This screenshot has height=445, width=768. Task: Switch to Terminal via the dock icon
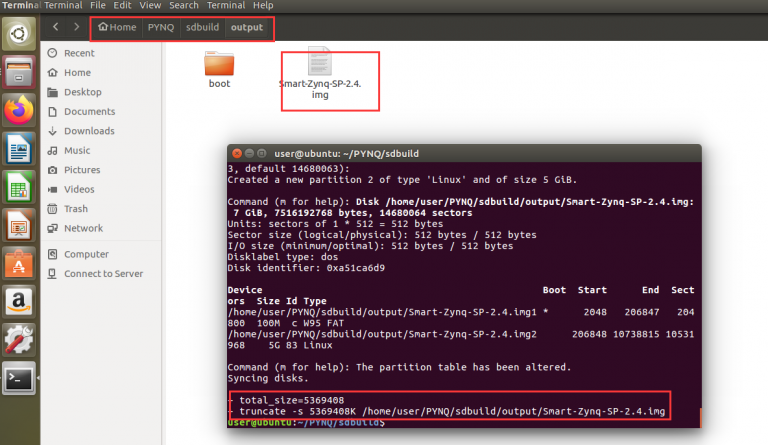(19, 378)
